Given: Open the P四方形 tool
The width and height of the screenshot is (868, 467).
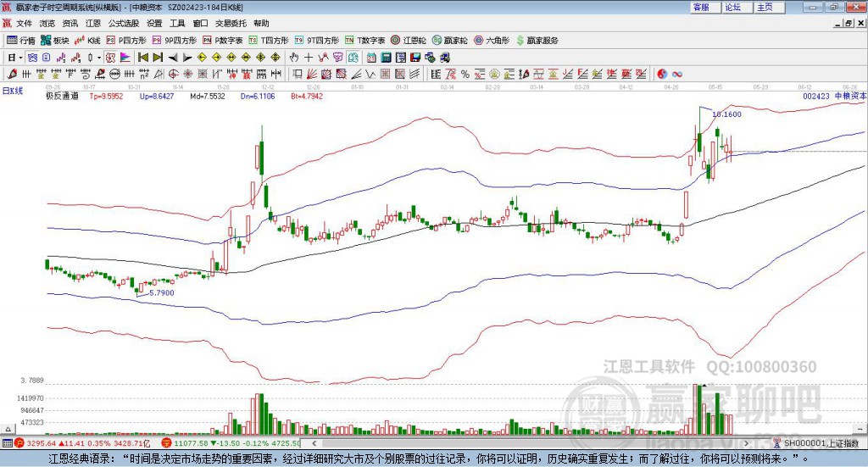Looking at the screenshot, I should pos(126,41).
